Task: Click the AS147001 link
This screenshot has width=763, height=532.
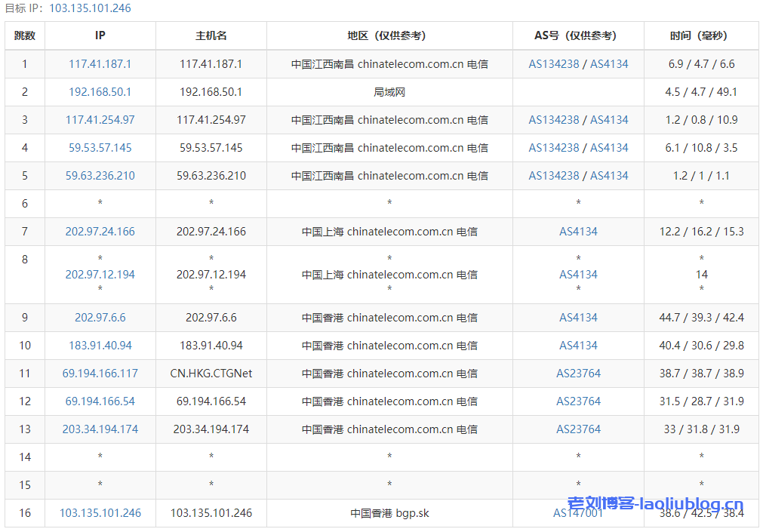Action: point(578,513)
